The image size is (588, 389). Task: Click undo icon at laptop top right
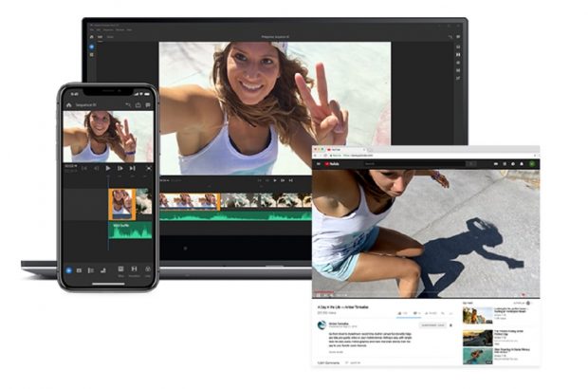click(x=450, y=37)
